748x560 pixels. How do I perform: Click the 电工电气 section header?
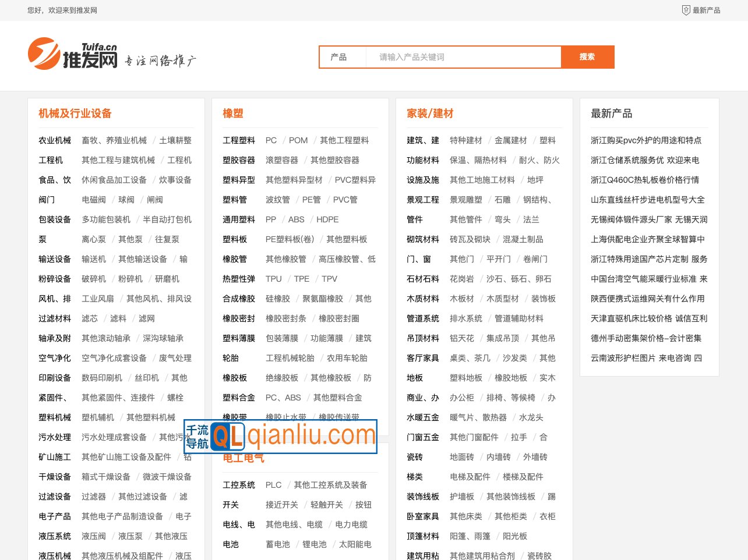tap(243, 458)
